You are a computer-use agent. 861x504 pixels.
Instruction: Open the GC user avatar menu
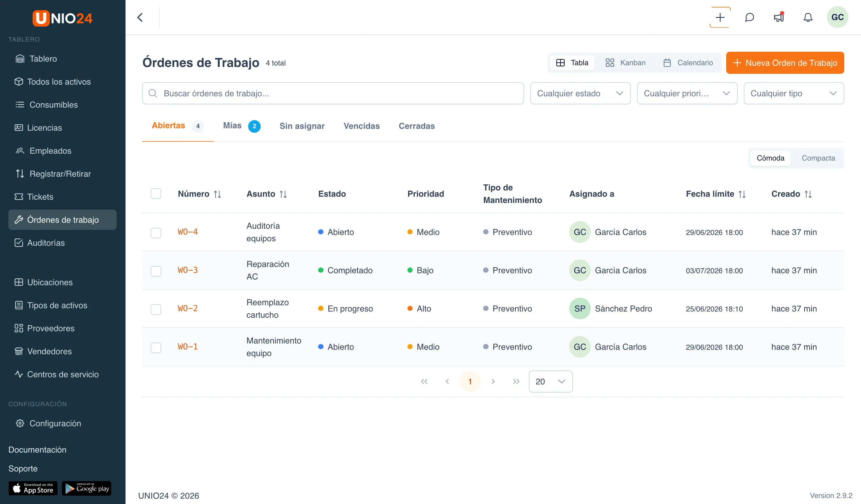[x=837, y=17]
